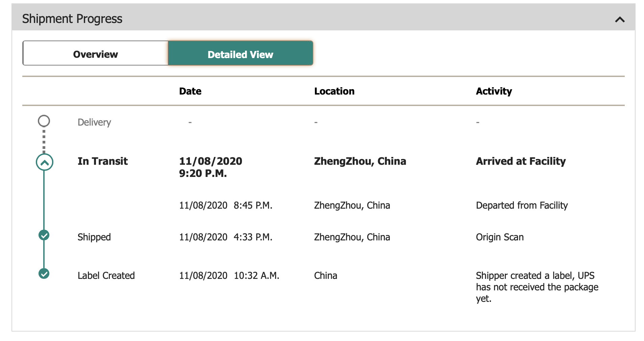Select the Detailed View tab
This screenshot has height=341, width=644.
pos(241,53)
